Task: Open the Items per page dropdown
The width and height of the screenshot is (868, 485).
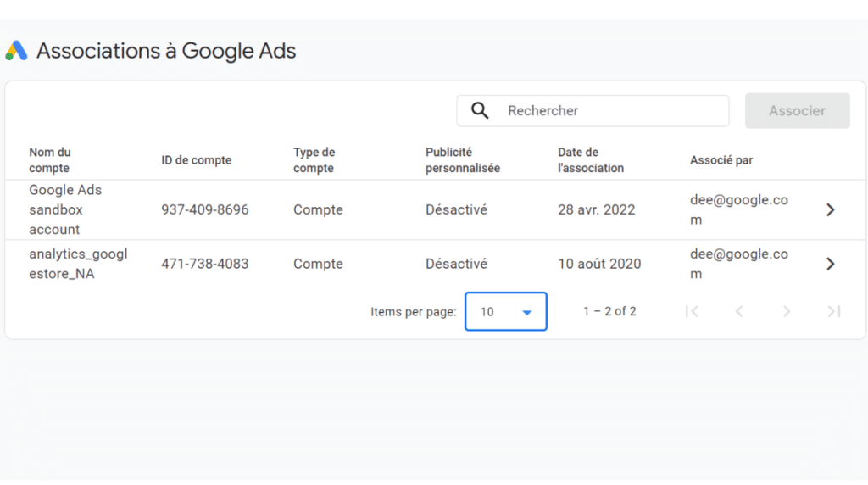Action: (x=506, y=311)
